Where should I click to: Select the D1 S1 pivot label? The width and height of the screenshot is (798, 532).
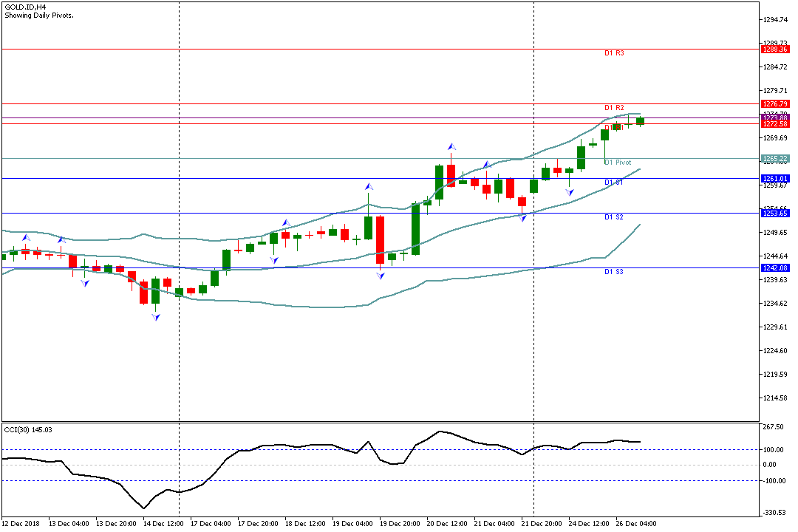pos(613,183)
